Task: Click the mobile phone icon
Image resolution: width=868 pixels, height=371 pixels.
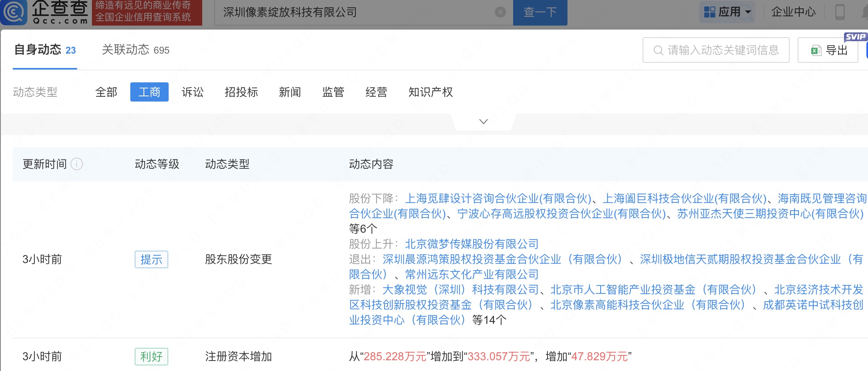Action: pos(840,12)
